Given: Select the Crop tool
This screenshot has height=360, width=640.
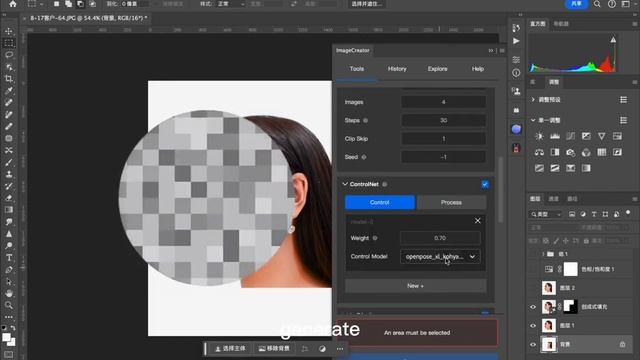Looking at the screenshot, I should click(x=9, y=79).
